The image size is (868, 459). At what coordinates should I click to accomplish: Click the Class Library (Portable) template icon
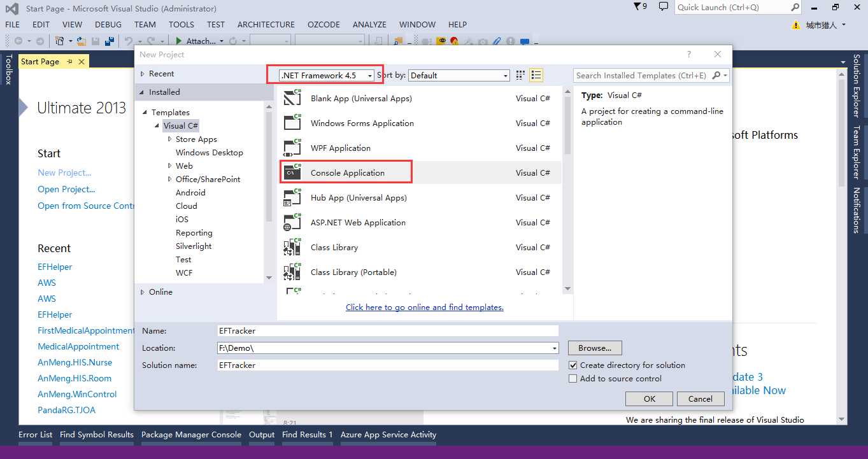[x=292, y=272]
